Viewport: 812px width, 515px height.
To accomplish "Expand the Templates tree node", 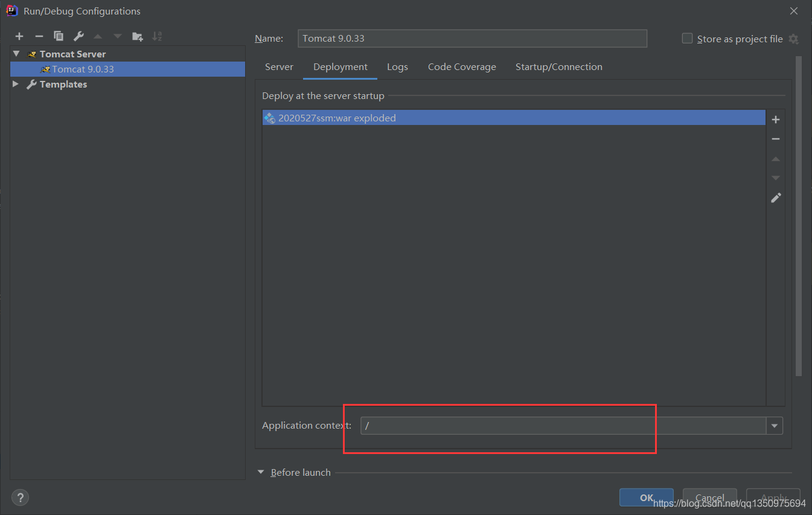I will tap(16, 84).
